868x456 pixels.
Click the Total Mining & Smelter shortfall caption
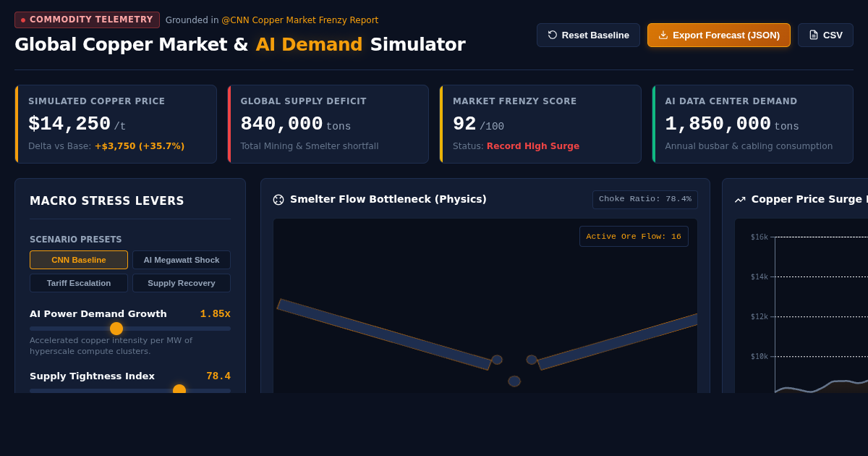click(x=310, y=146)
